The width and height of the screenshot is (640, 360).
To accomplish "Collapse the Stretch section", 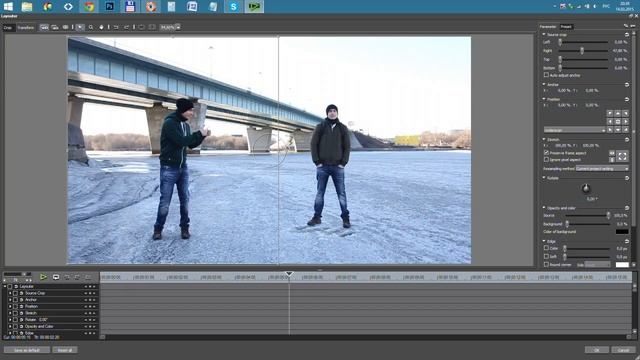I will [544, 140].
